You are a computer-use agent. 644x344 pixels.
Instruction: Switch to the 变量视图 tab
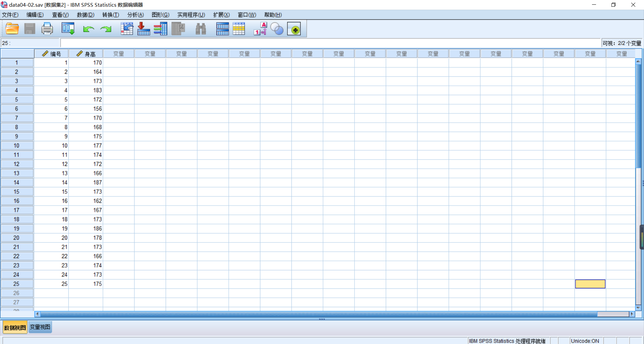40,327
